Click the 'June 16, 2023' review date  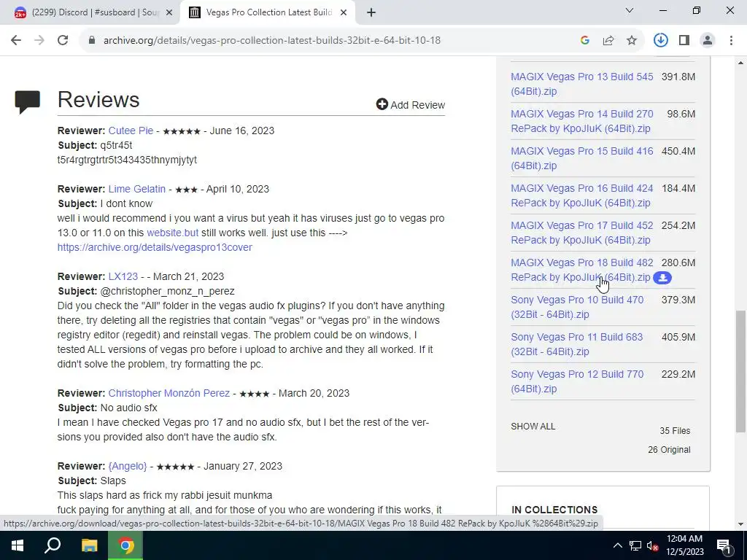click(242, 131)
